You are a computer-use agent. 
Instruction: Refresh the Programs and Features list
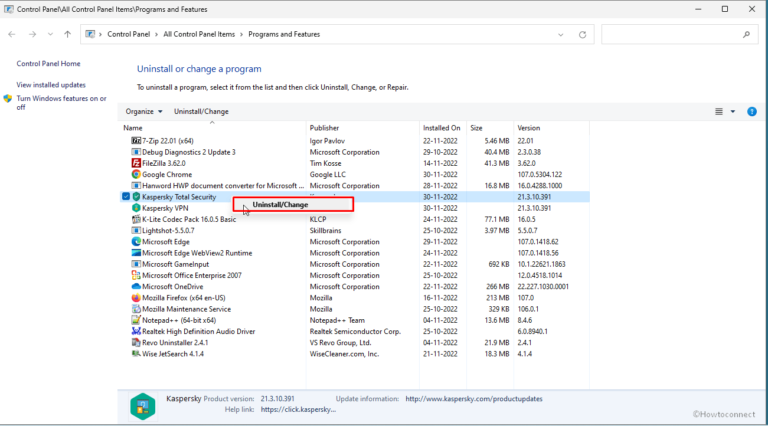click(x=582, y=35)
